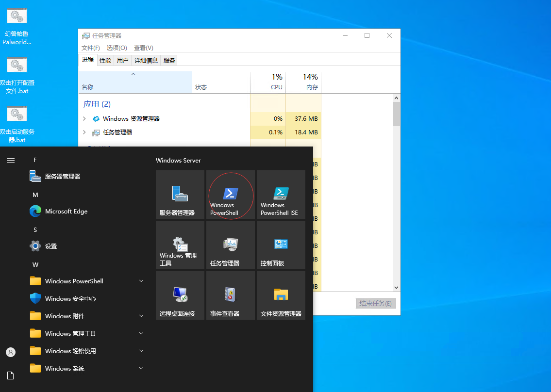The image size is (551, 392).
Task: Click the Task Manager scrollbar down arrow
Action: 397,288
